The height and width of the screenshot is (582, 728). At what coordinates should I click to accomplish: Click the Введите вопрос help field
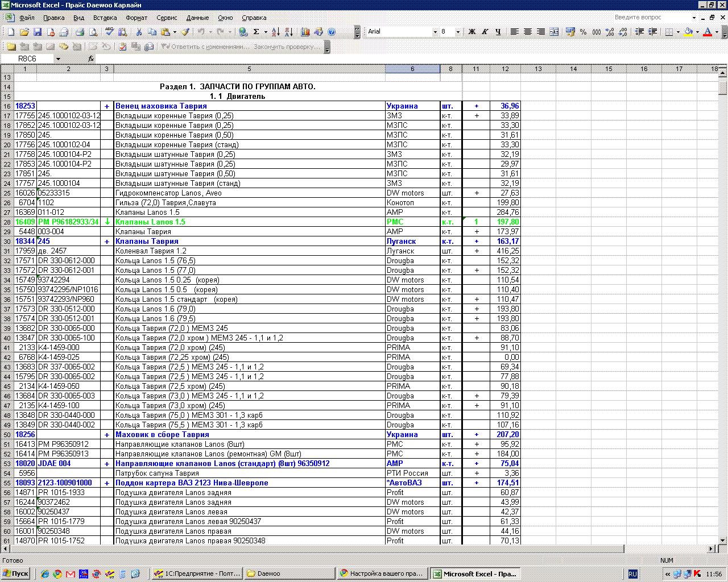[x=652, y=18]
